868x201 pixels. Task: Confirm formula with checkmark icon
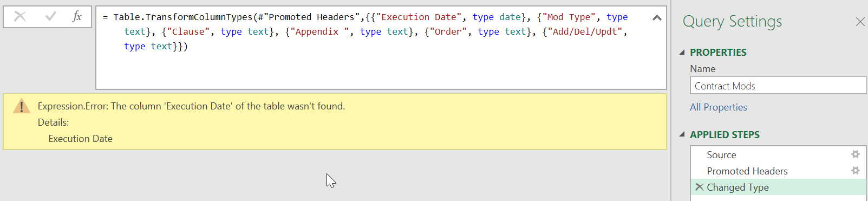click(x=51, y=17)
